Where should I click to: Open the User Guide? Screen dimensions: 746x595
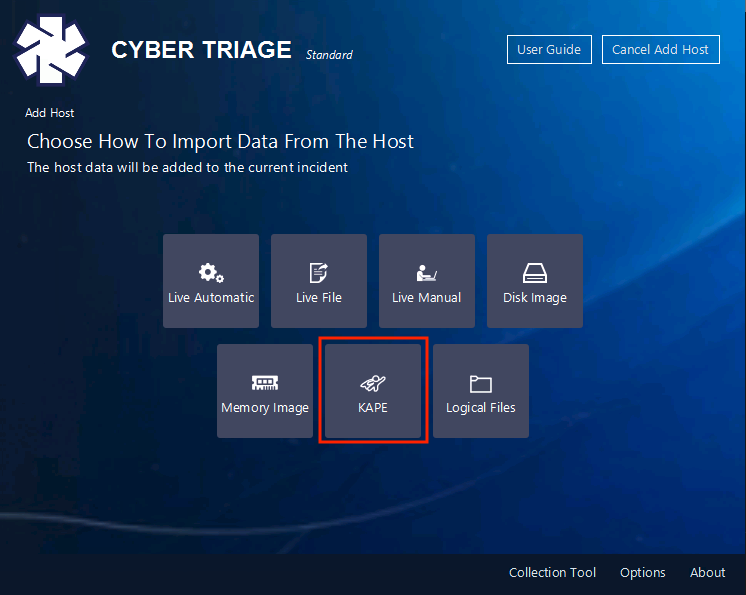[549, 49]
